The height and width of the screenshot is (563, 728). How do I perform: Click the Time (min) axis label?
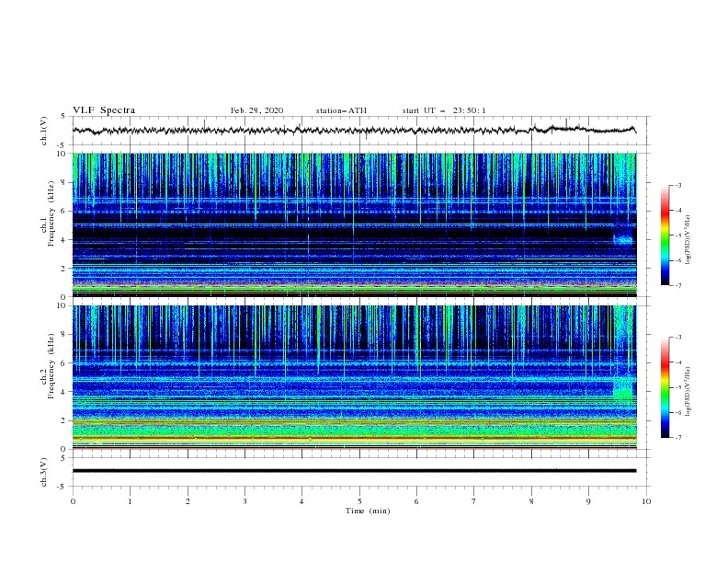(x=368, y=511)
